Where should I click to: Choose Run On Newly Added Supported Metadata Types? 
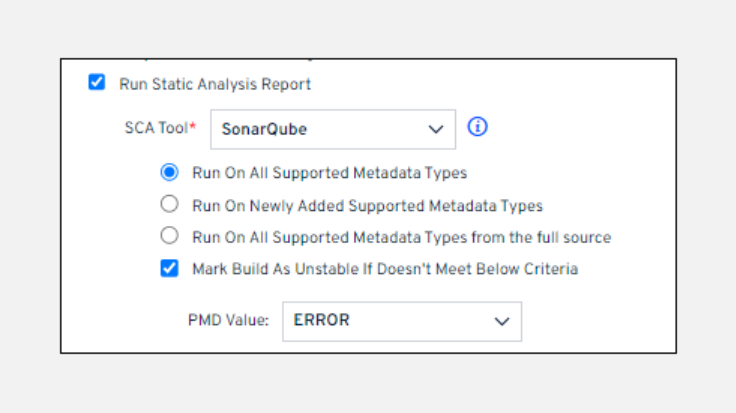point(170,204)
